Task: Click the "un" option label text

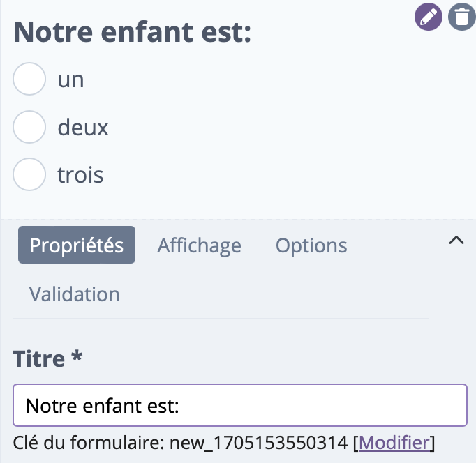Action: [70, 80]
